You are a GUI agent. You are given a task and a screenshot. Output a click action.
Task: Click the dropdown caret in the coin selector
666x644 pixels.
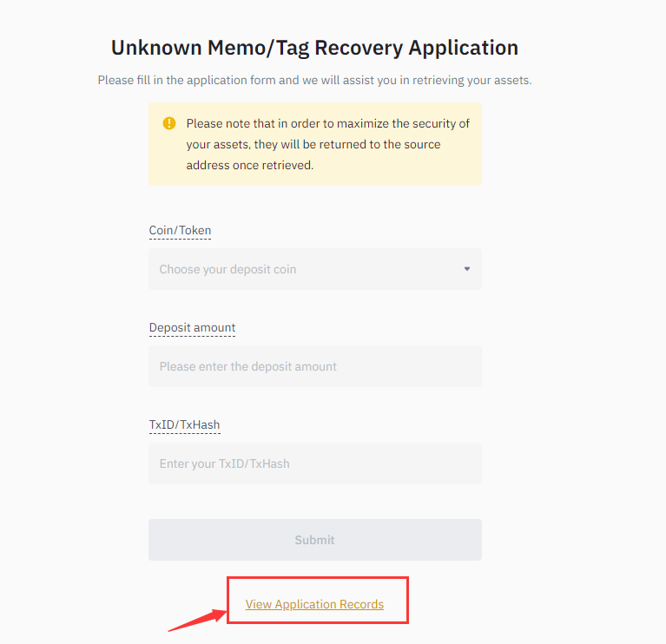[x=466, y=269]
